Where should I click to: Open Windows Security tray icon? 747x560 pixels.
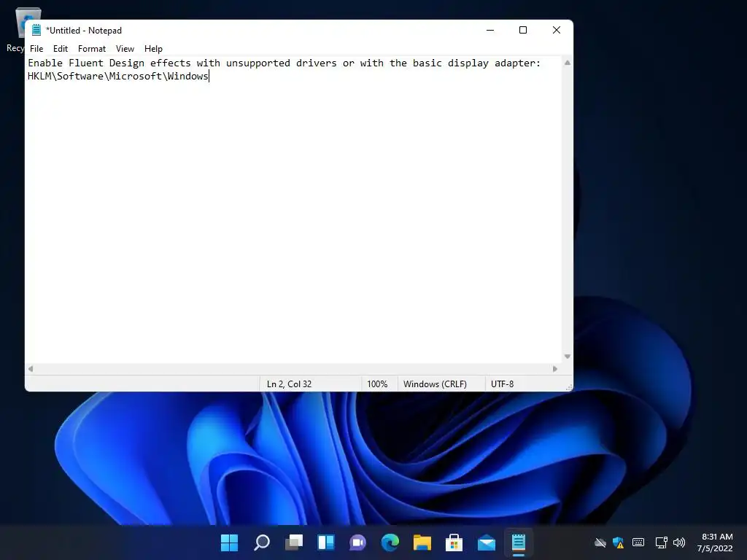pyautogui.click(x=619, y=542)
